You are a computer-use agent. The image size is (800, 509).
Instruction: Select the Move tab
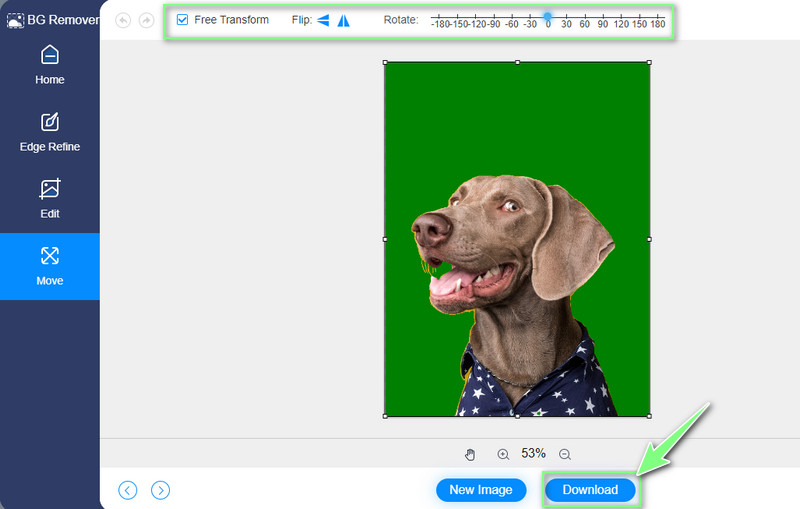pos(49,266)
